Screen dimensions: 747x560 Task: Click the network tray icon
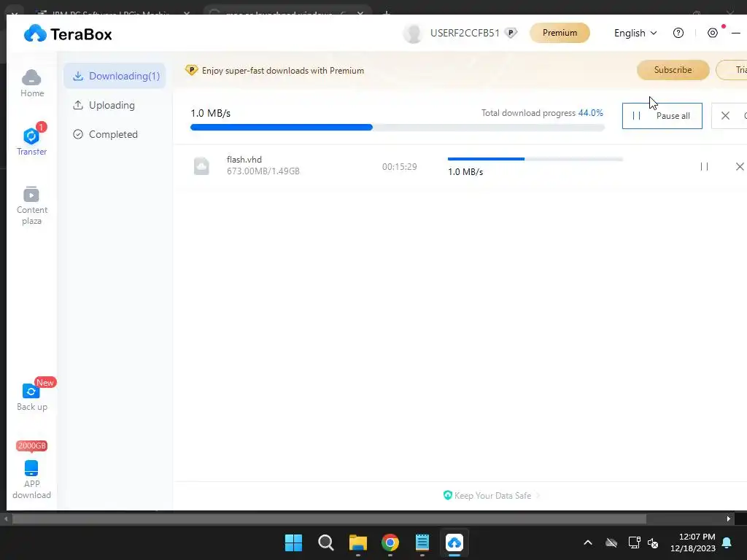[634, 542]
